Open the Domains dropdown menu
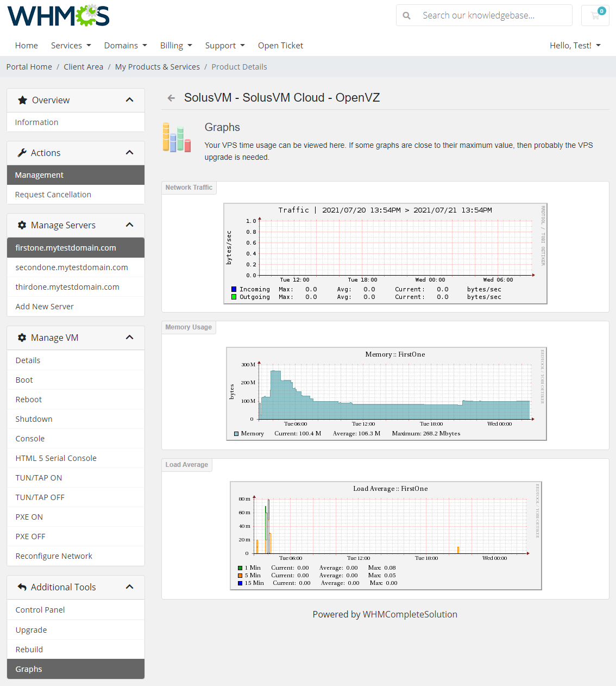The image size is (616, 686). pos(125,46)
